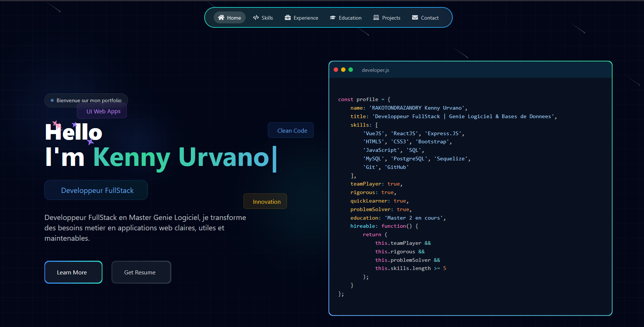The width and height of the screenshot is (644, 327).
Task: Open the Projects nav link
Action: [387, 17]
